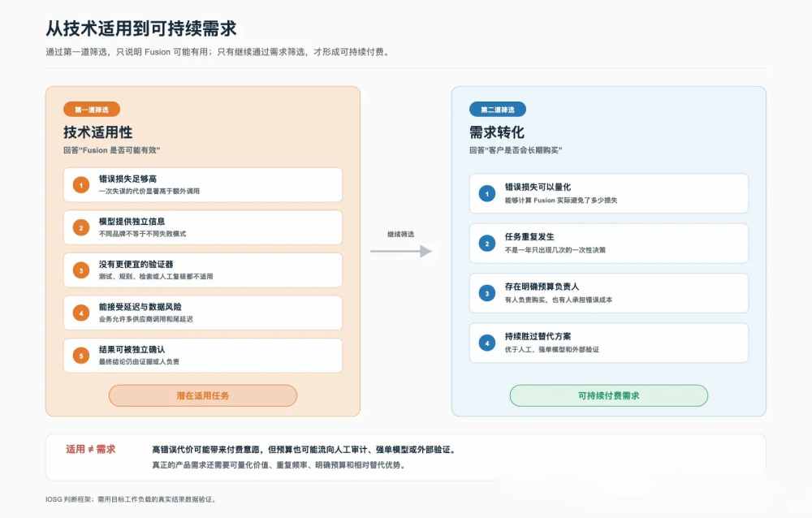
Task: Click orange number 1 circle beside 错误损失足够高
Action: click(x=81, y=185)
